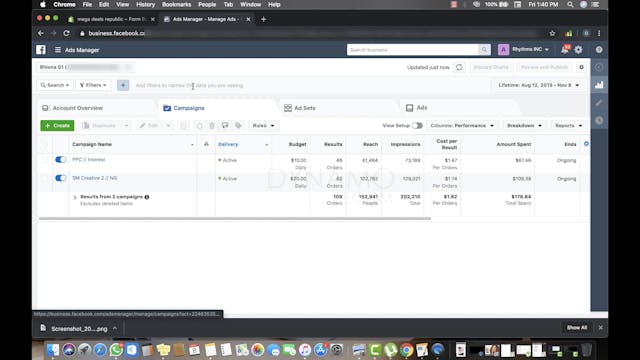Toggle off the PPC // Interest campaign
Screen dimensions: 640x360
click(x=60, y=160)
